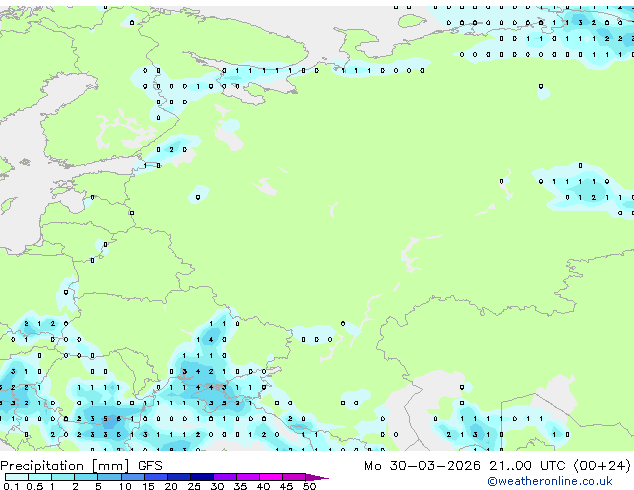Select the 2–5 mm legend swatch

pyautogui.click(x=86, y=477)
